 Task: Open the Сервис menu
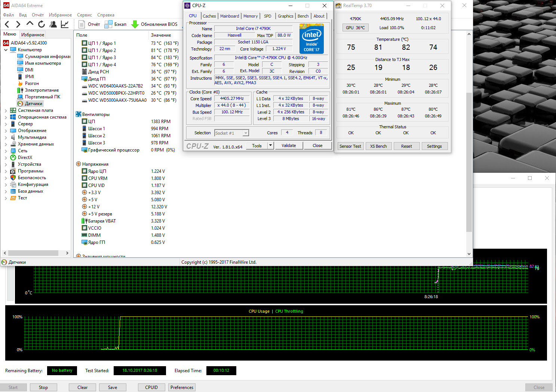(84, 15)
